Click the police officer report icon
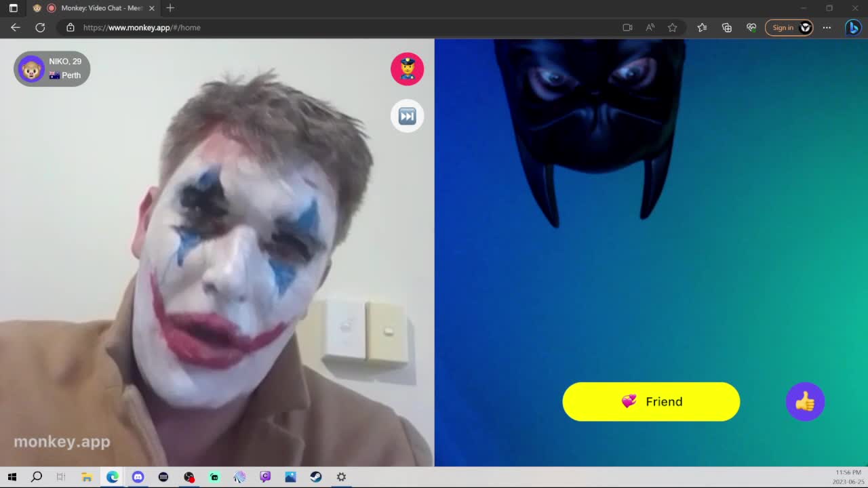The height and width of the screenshot is (488, 868). coord(407,68)
